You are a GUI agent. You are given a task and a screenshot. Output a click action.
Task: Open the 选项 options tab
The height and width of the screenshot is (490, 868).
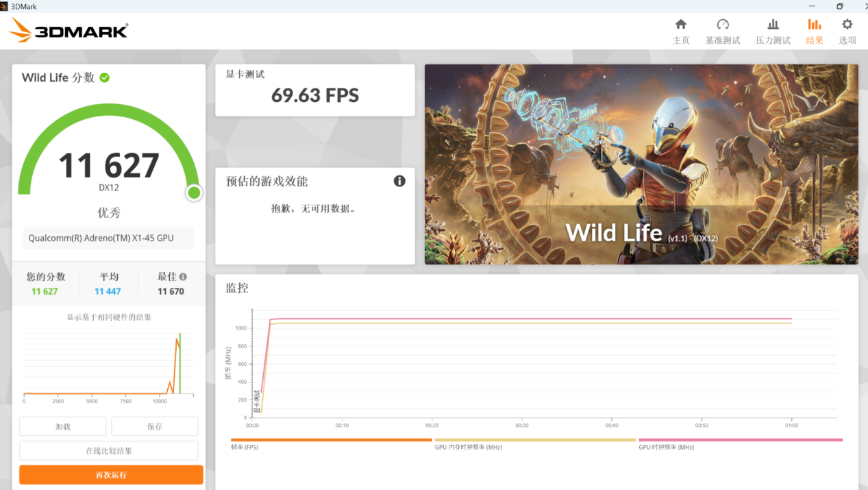click(x=847, y=32)
